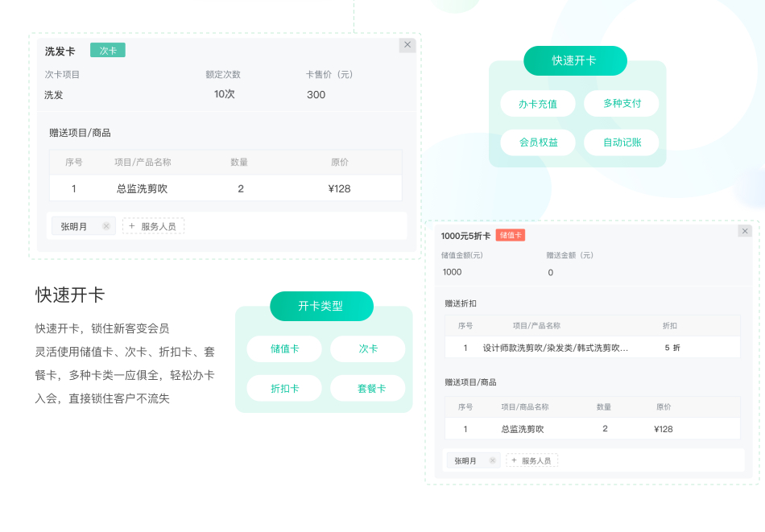Open the 会员权益 option

click(x=538, y=142)
